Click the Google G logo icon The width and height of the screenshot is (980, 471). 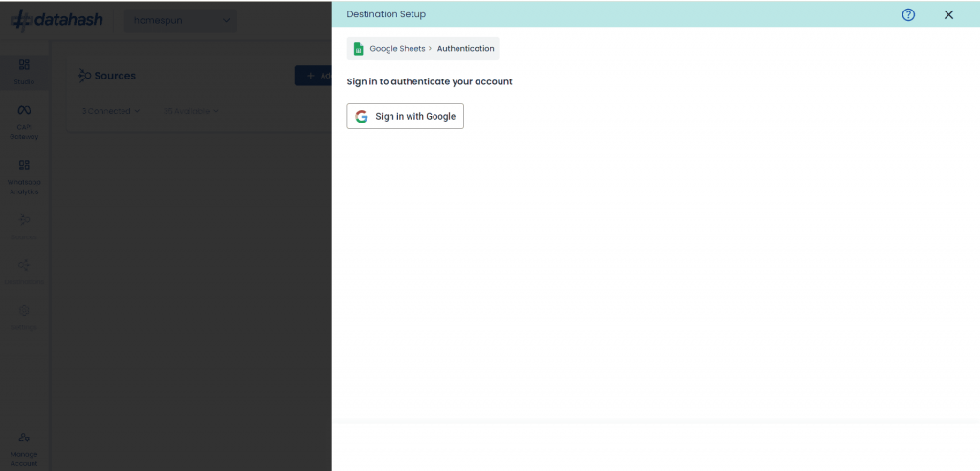click(x=361, y=117)
